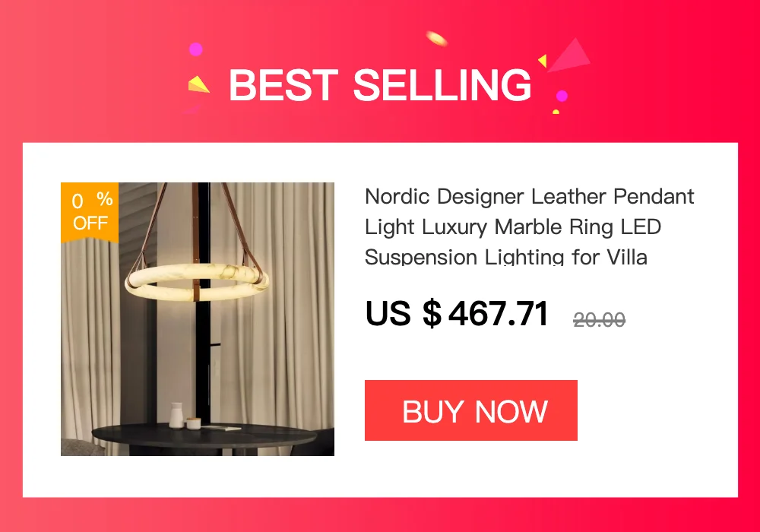The image size is (760, 532).
Task: Click the 'Light Luxury Marble Ring LED' title line
Action: (x=513, y=226)
